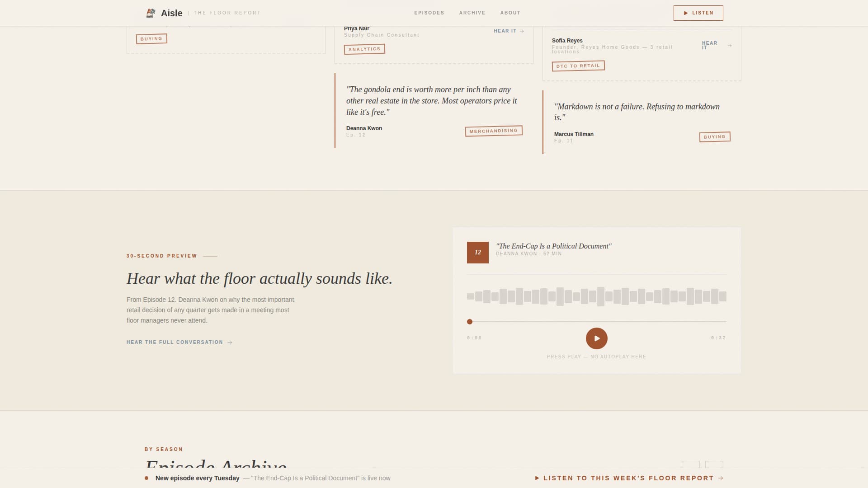Click the "Markdown is not a failure" quote
This screenshot has height=488, width=868.
[x=637, y=112]
